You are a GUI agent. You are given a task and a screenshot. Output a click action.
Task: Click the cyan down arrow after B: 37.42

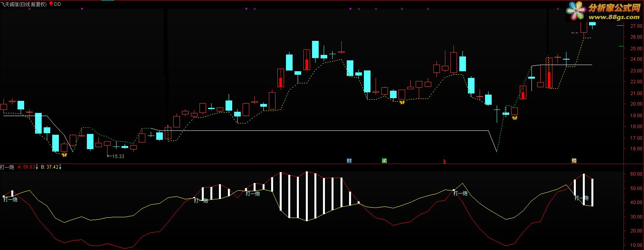60,167
